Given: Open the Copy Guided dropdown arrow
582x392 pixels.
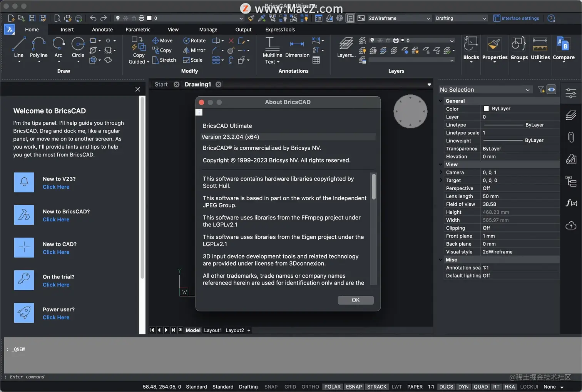Looking at the screenshot, I should pyautogui.click(x=148, y=62).
